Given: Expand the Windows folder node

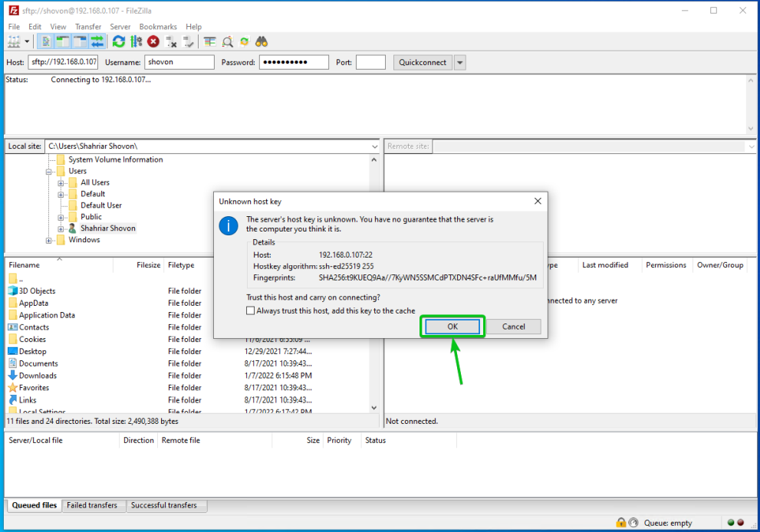Looking at the screenshot, I should 48,241.
